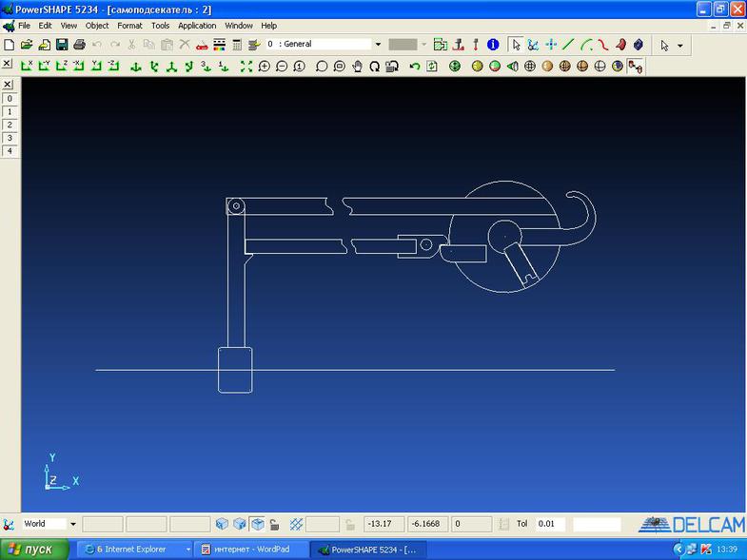Click the Resize to fit view icon
This screenshot has height=560, width=747.
click(246, 67)
